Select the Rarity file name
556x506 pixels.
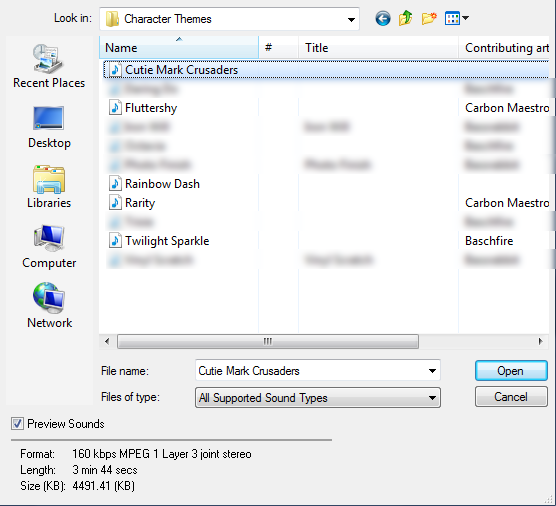point(140,203)
